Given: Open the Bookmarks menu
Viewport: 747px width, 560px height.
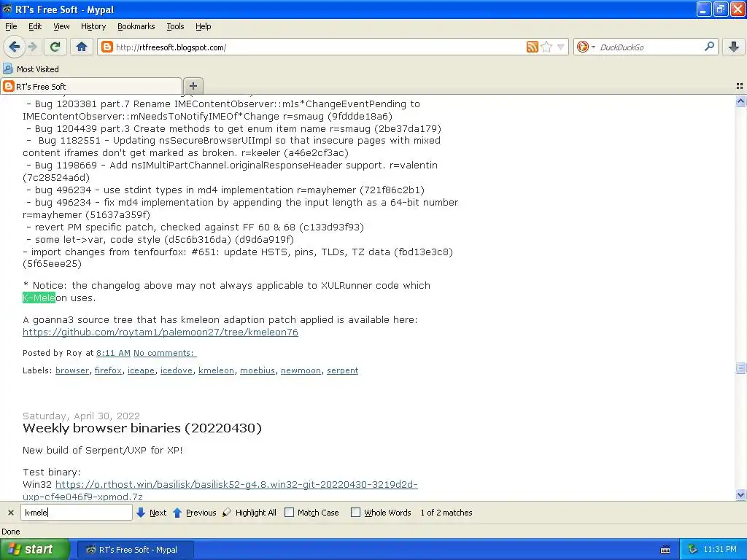Looking at the screenshot, I should coord(136,26).
